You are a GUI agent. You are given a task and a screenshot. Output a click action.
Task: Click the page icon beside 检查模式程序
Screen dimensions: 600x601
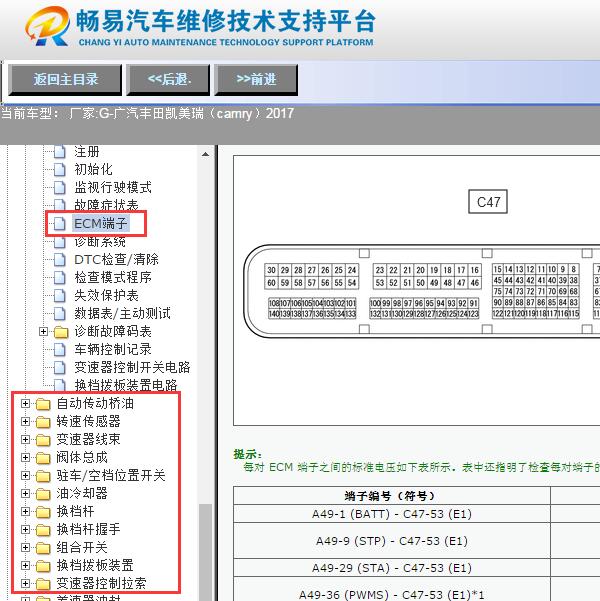[x=59, y=277]
